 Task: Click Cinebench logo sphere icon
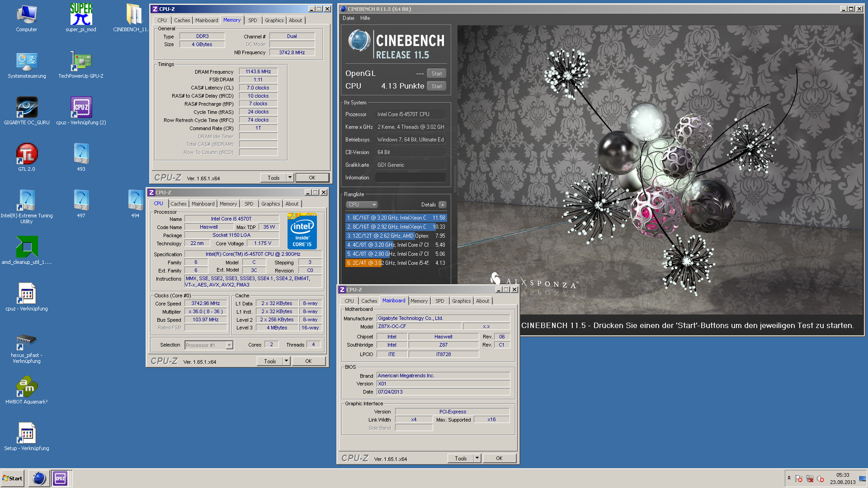point(359,41)
